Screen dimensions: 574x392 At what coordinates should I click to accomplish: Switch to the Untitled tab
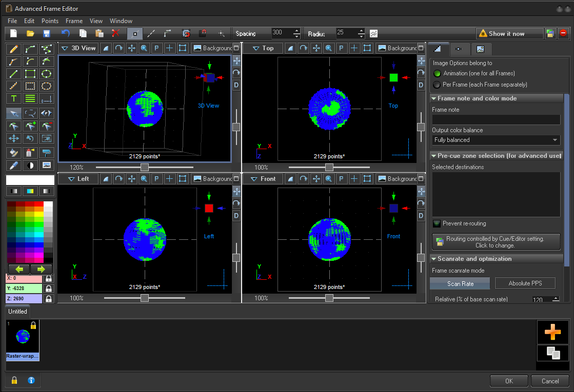tap(17, 311)
